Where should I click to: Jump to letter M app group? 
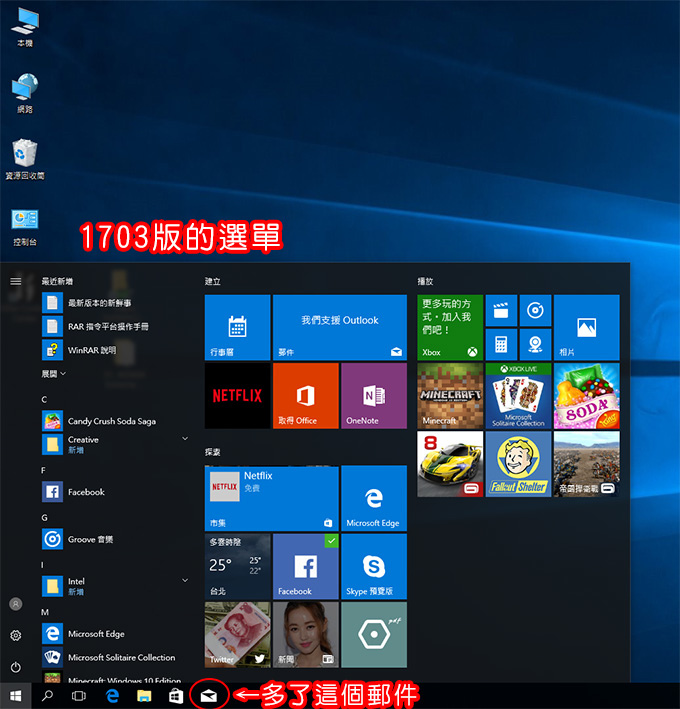(x=45, y=612)
